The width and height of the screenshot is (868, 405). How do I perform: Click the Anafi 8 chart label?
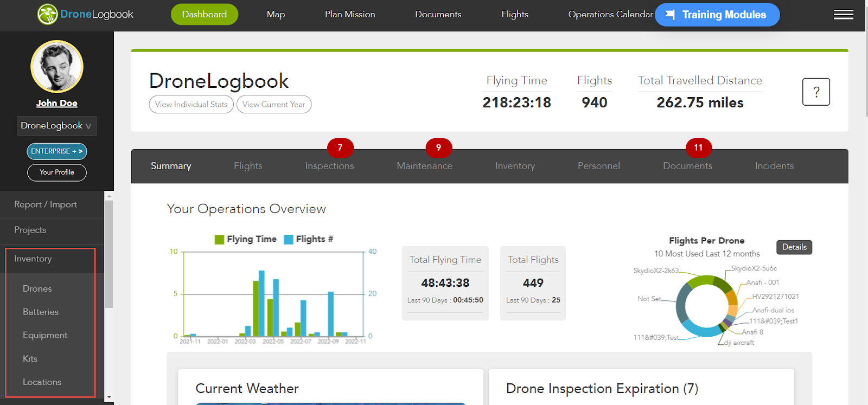(x=752, y=332)
